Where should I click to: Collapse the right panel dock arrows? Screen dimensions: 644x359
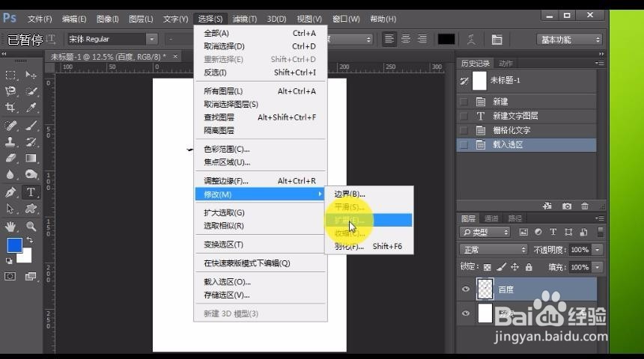(x=601, y=54)
